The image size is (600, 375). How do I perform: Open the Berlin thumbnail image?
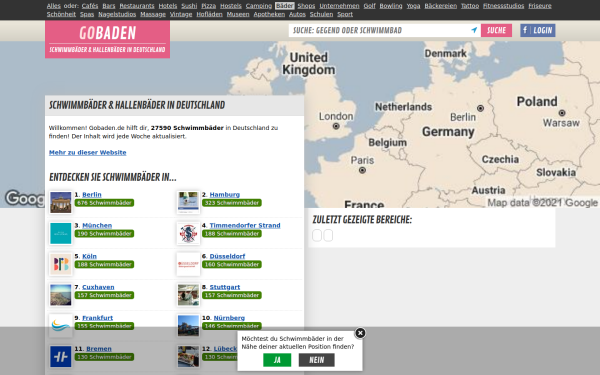[x=60, y=202]
